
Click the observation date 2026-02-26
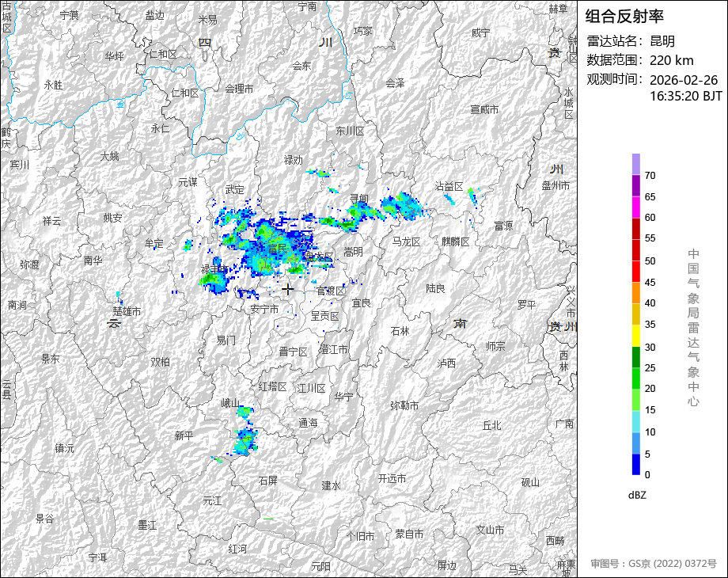coord(684,80)
